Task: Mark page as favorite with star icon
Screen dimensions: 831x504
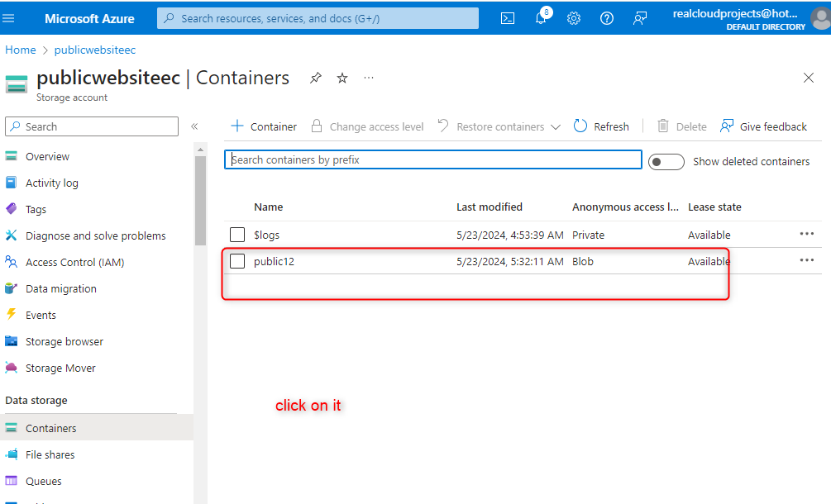Action: (342, 78)
